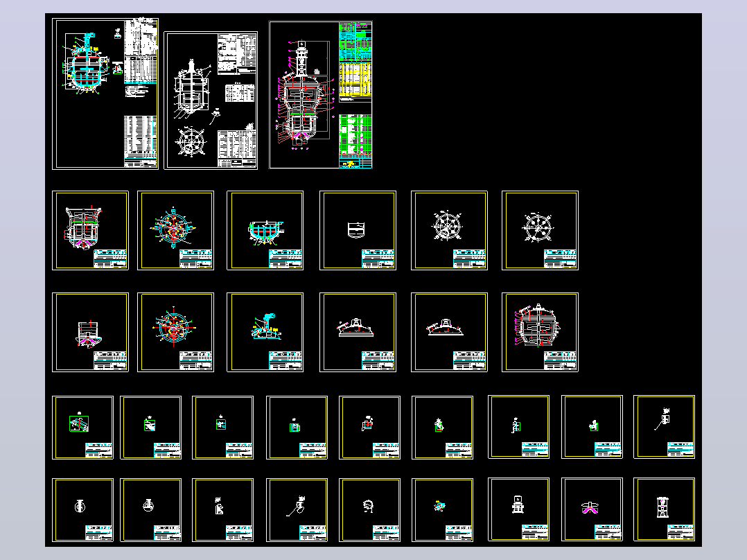Open the white ring-shaped gasket detail sheet
This screenshot has width=747, height=560.
[x=370, y=510]
